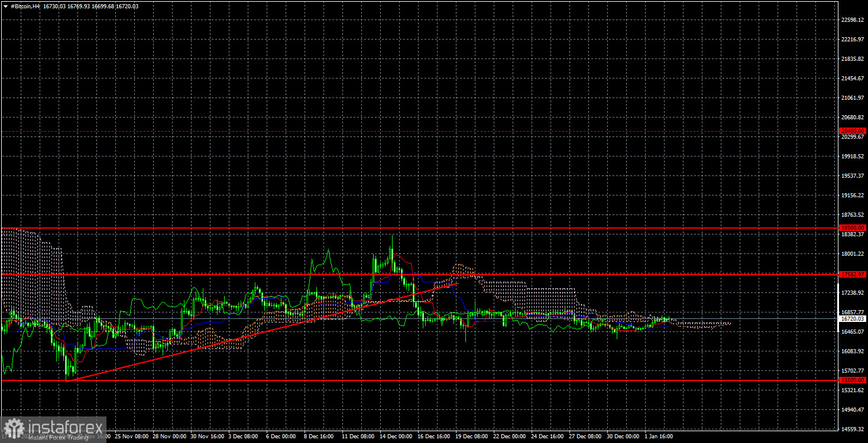The width and height of the screenshot is (868, 443).
Task: Select the 20400.00 red price level label
Action: [x=853, y=131]
